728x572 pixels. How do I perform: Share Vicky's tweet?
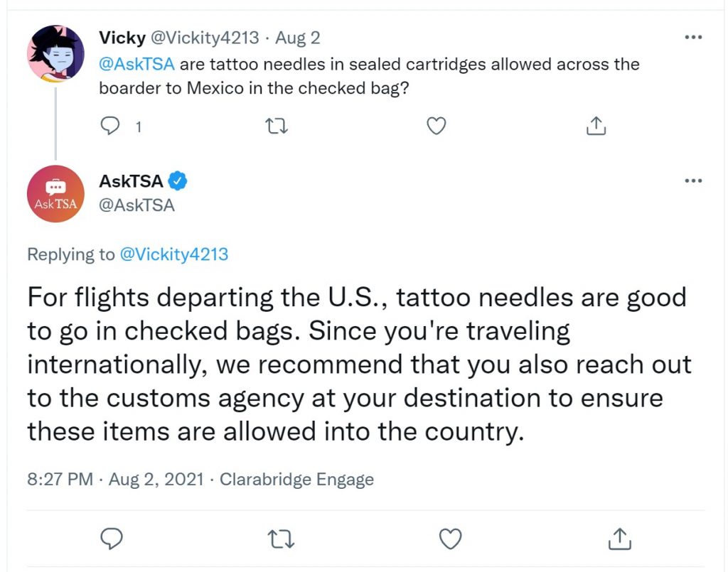click(596, 125)
